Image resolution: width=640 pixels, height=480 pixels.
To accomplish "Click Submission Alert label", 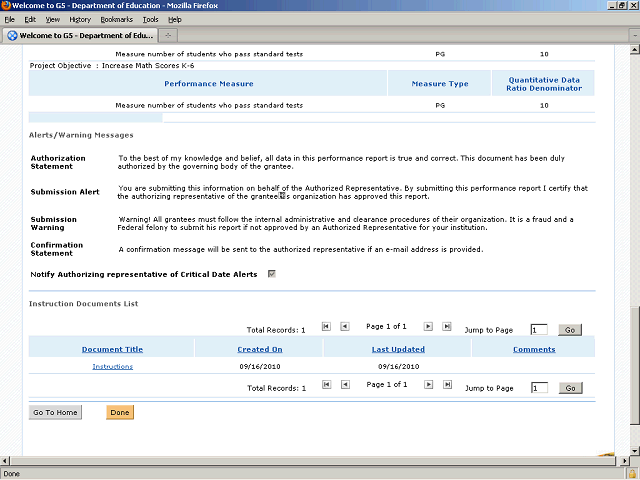I will coord(65,192).
